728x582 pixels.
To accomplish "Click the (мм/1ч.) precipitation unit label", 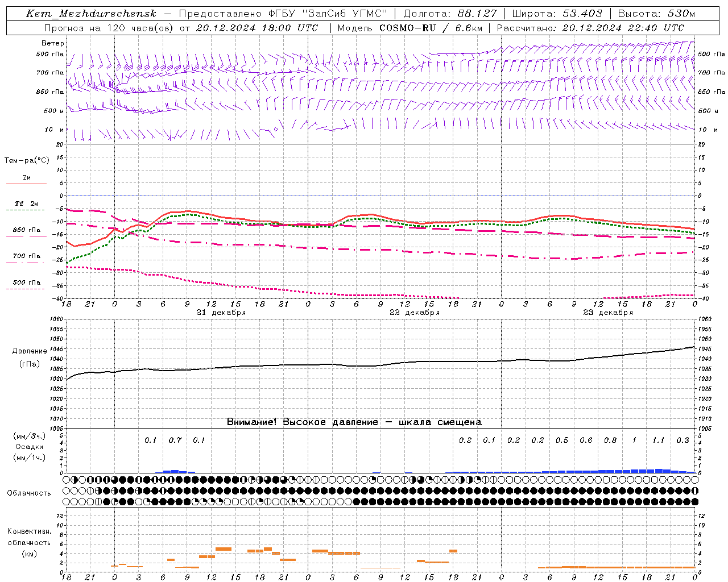I will (x=30, y=458).
